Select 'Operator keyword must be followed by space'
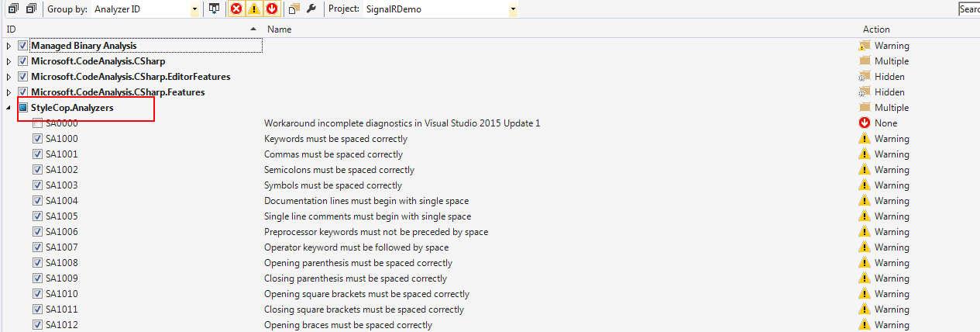 tap(356, 247)
